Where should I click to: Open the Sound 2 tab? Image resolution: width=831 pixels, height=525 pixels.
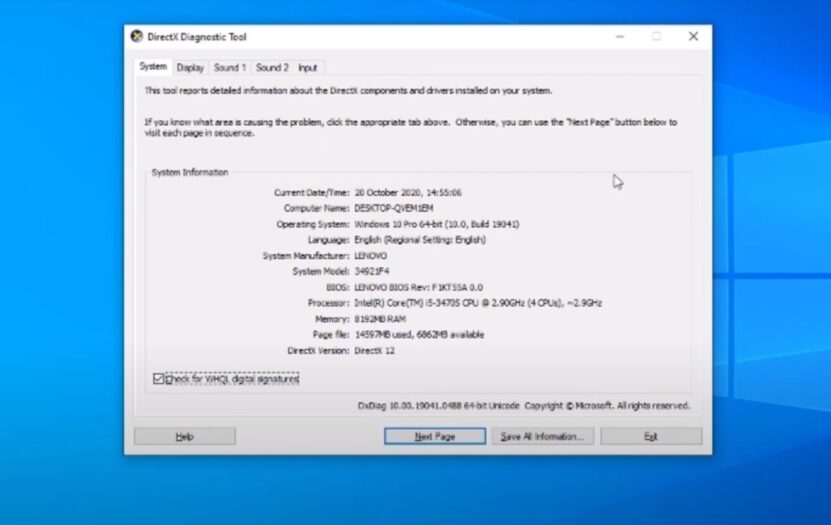(272, 68)
